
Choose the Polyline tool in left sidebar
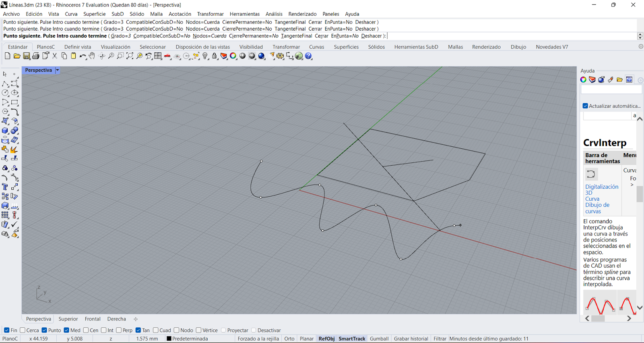(x=5, y=83)
